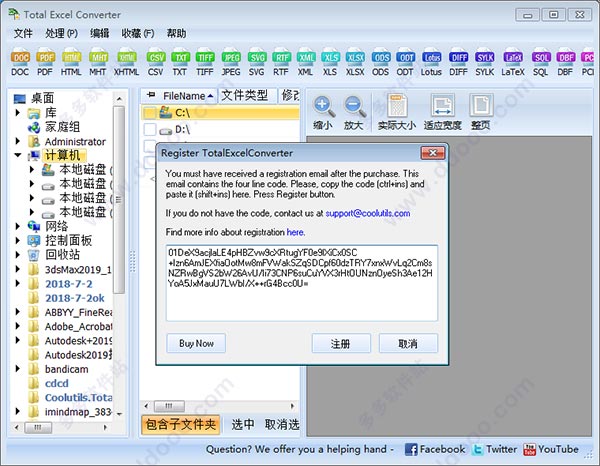Select the 2018-7-2ok folder in tree

pyautogui.click(x=75, y=298)
